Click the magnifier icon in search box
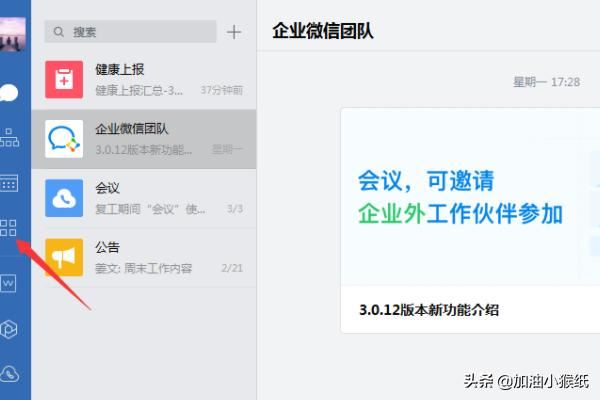Screen dimensions: 600x400 59,32
